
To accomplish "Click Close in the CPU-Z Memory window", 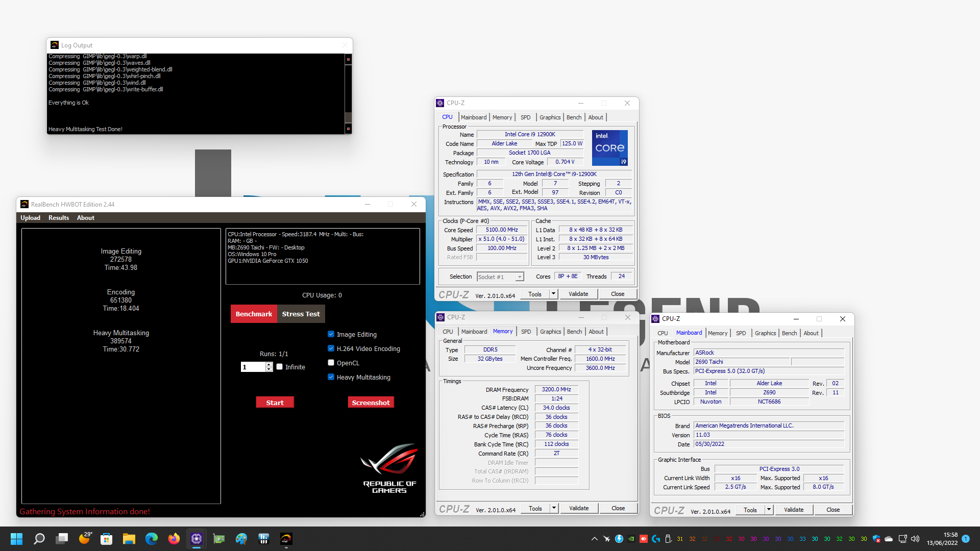I will tap(618, 508).
